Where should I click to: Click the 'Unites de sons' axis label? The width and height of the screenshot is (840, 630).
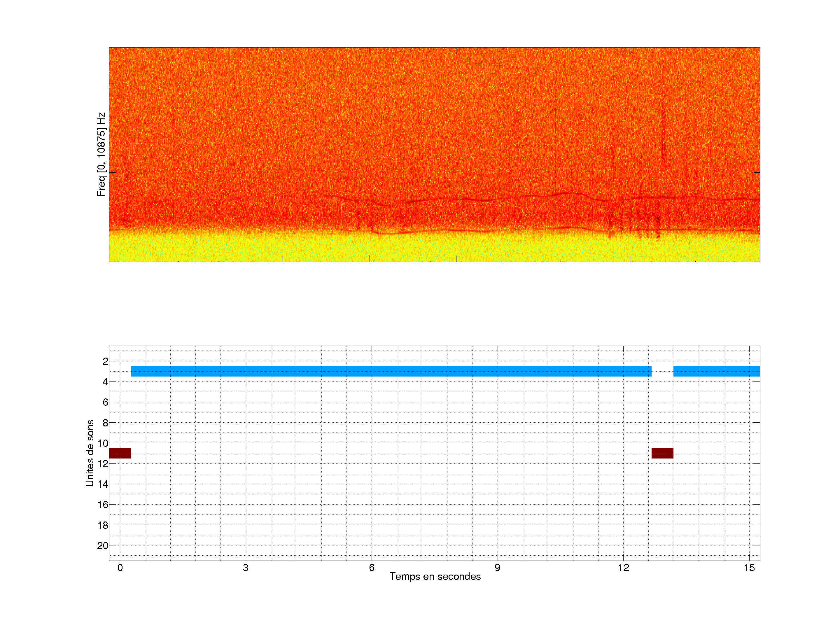pyautogui.click(x=90, y=453)
